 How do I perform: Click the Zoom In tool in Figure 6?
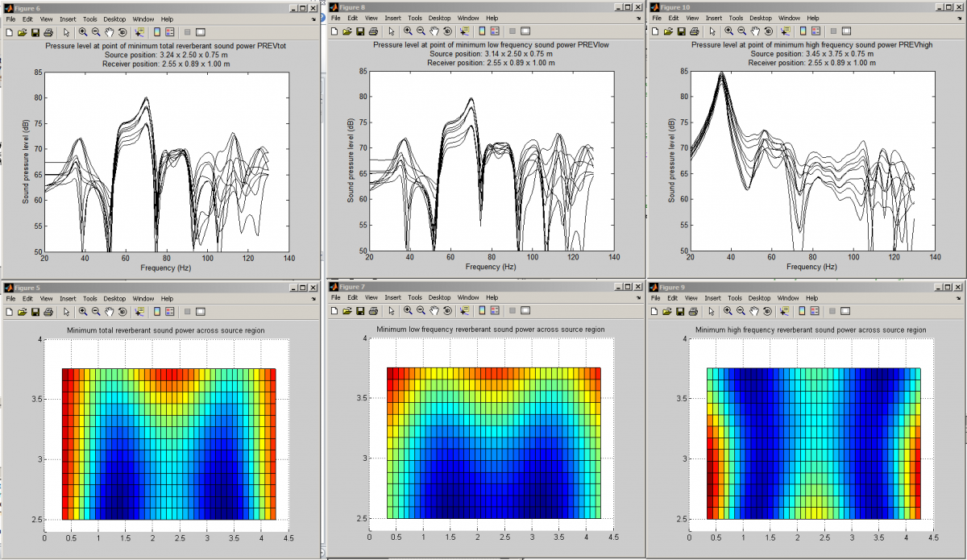click(x=83, y=32)
